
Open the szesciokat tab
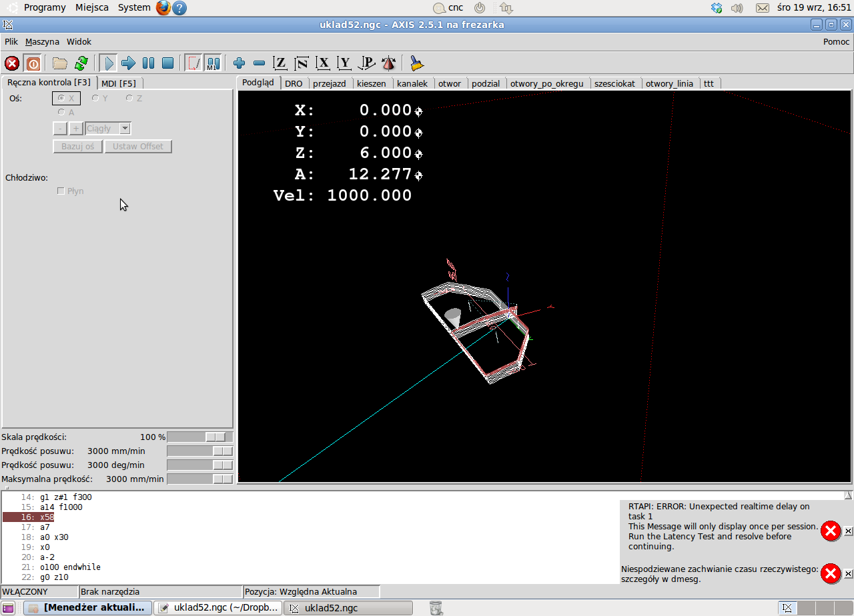pos(615,83)
